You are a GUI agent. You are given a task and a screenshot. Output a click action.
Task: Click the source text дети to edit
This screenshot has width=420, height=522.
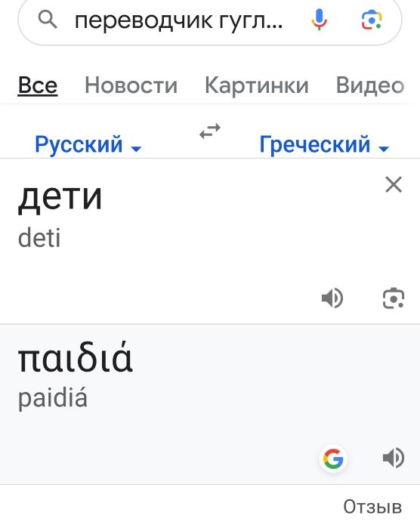[60, 197]
